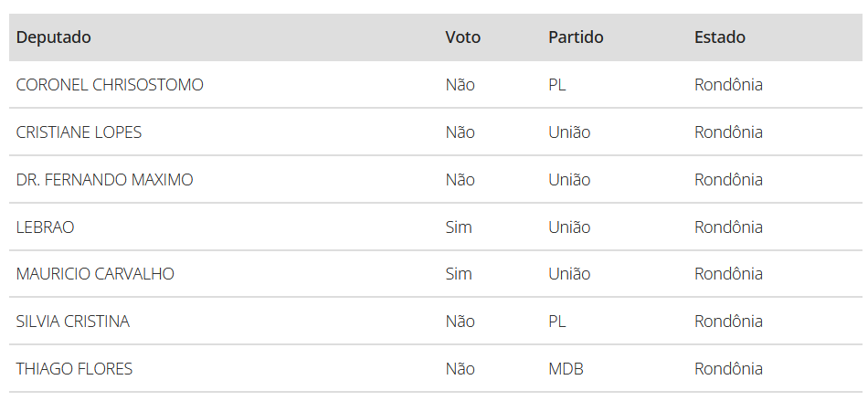Select DR. FERNANDO MAXIMO name cell
This screenshot has height=401, width=868.
click(105, 180)
